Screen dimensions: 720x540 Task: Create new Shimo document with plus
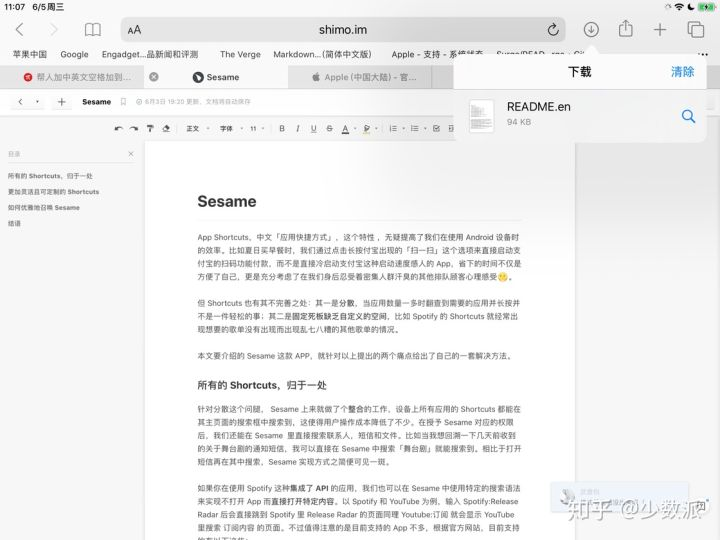pyautogui.click(x=62, y=101)
